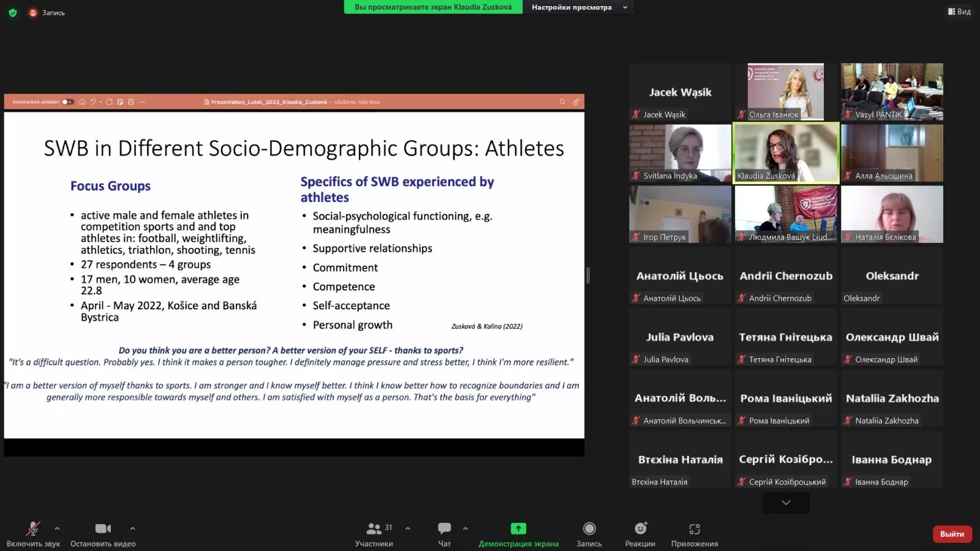
Task: Open the Приложения apps panel
Action: click(694, 529)
